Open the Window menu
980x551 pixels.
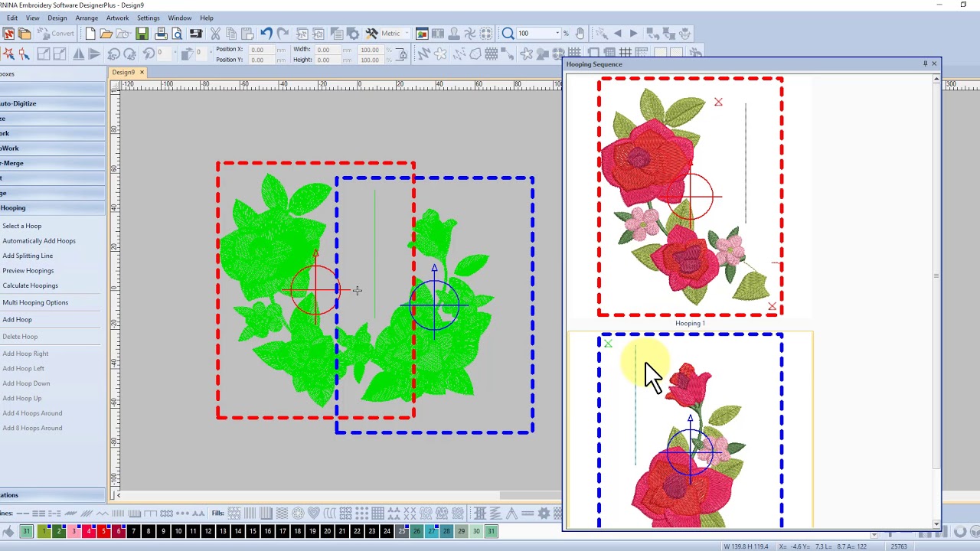(180, 18)
